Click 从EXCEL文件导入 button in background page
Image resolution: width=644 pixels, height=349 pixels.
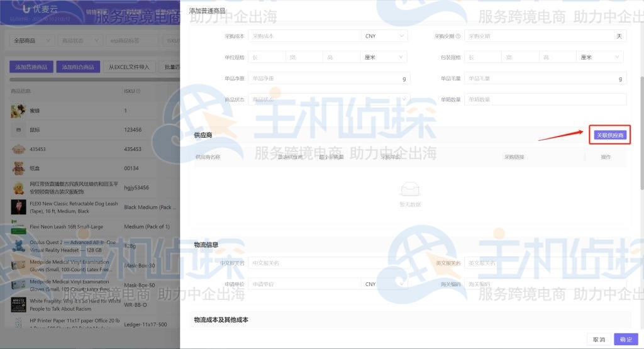coord(129,67)
